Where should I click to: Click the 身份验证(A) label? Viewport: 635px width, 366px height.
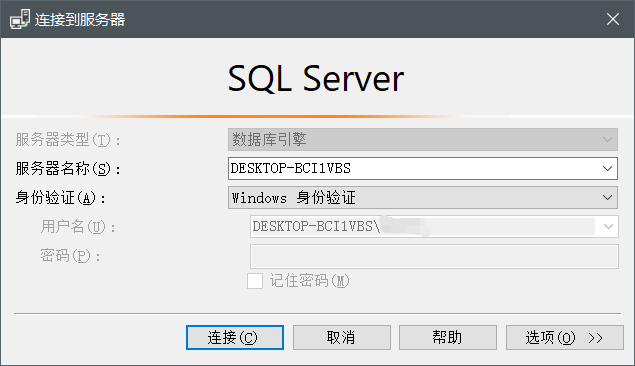pos(60,198)
